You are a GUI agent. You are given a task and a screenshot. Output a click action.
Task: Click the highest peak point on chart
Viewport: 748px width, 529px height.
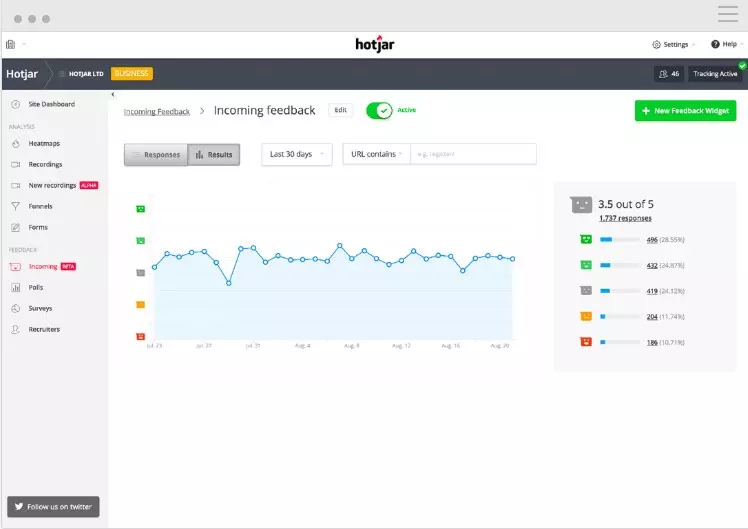tap(340, 246)
